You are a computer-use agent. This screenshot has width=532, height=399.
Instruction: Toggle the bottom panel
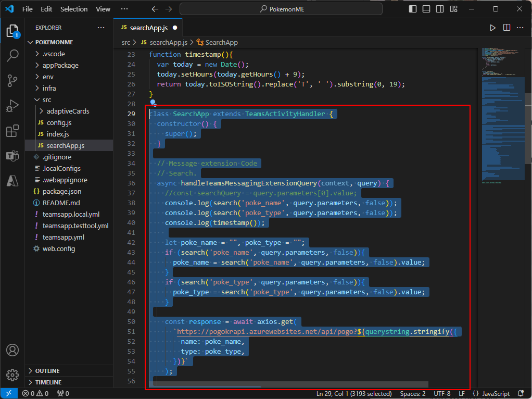(426, 9)
